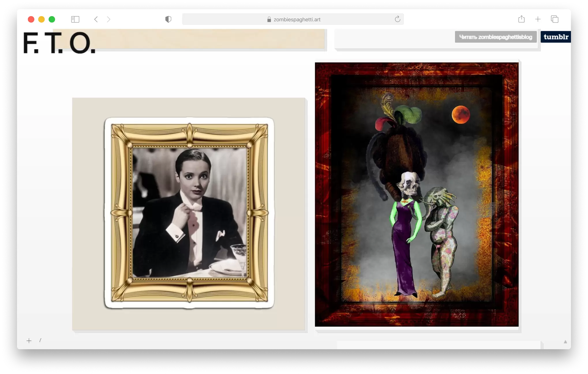The width and height of the screenshot is (588, 374).
Task: Go back with the left arrow
Action: [96, 19]
